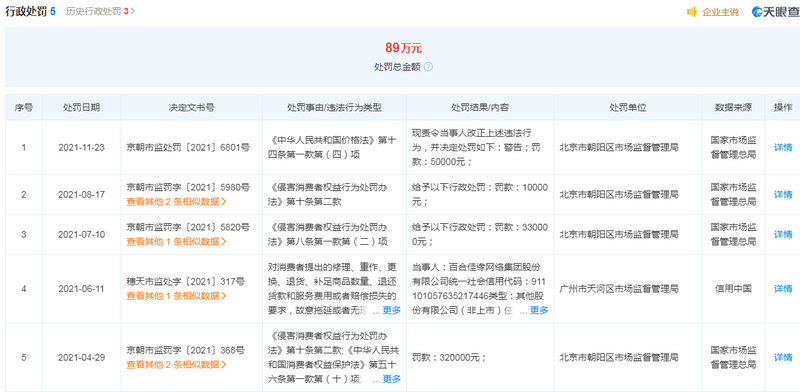Click document number 京朝市监罚字〔2021〕5980号
The image size is (800, 392).
(188, 187)
